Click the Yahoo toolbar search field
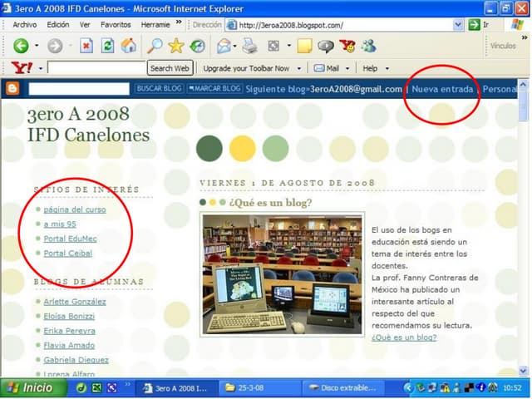The image size is (532, 399). 96,68
